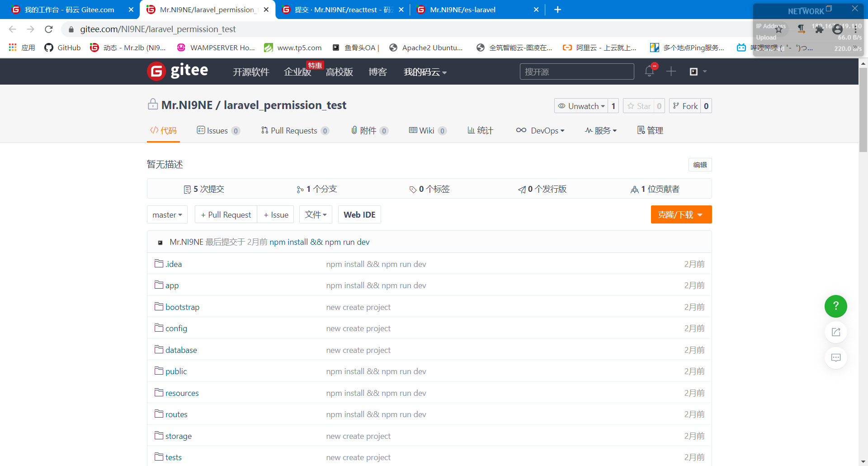Screen dimensions: 868x466
Task: Open the 克隆/下载 dropdown
Action: [681, 215]
